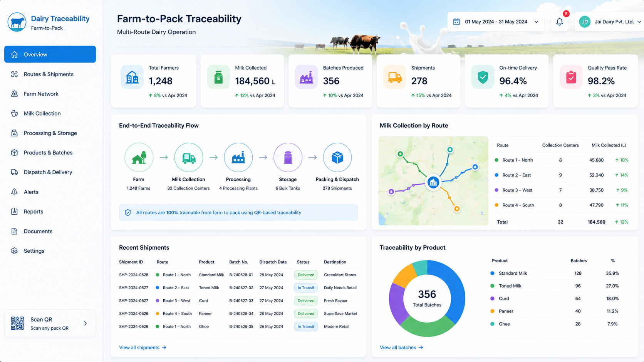
Task: Click the traceability donut chart center
Action: point(427,298)
